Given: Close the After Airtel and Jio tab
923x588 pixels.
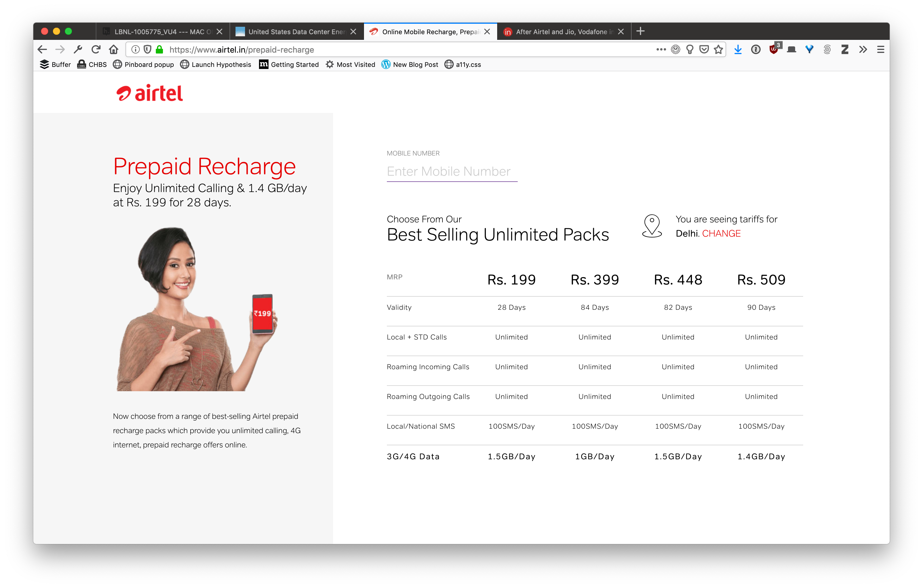Looking at the screenshot, I should 621,32.
